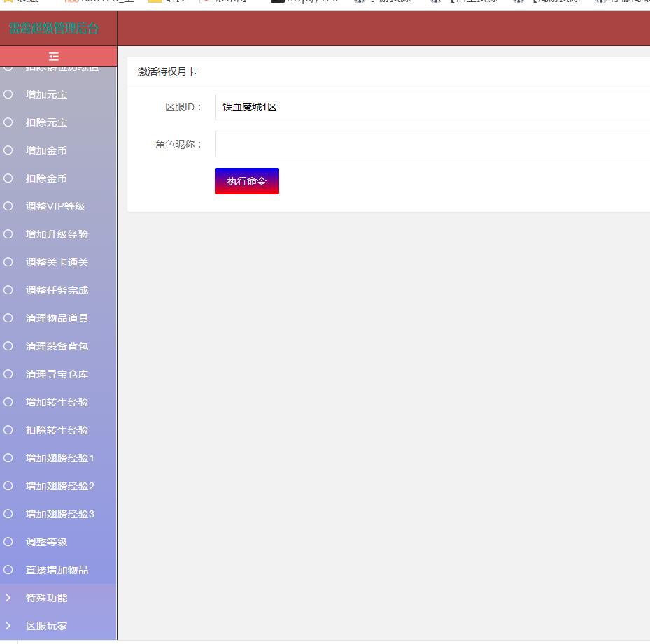Collapse sidebar using the menu fold icon
Screen dimensions: 650x644
54,57
